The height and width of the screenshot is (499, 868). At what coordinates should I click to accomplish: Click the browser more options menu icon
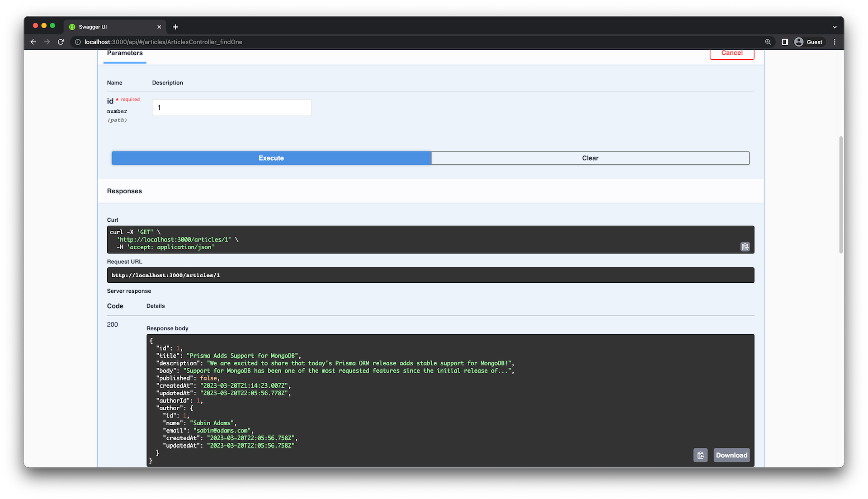tap(834, 42)
